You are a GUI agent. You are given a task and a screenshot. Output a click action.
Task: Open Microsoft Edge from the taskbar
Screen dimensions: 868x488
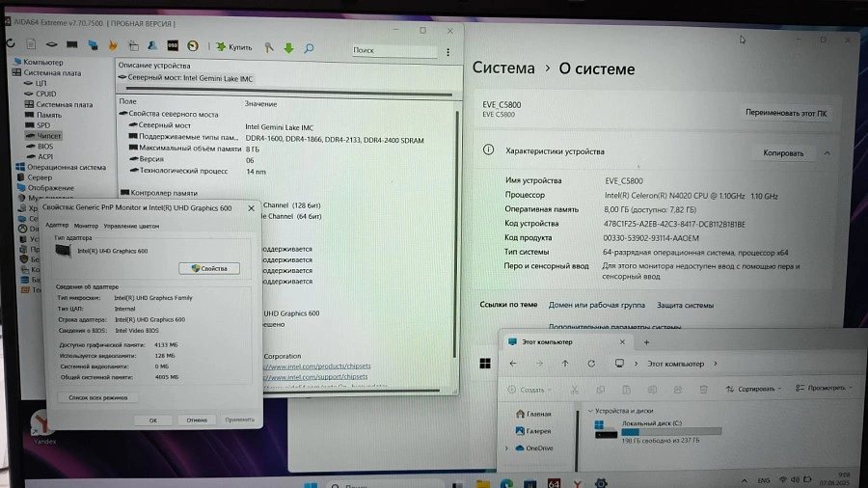[x=506, y=483]
